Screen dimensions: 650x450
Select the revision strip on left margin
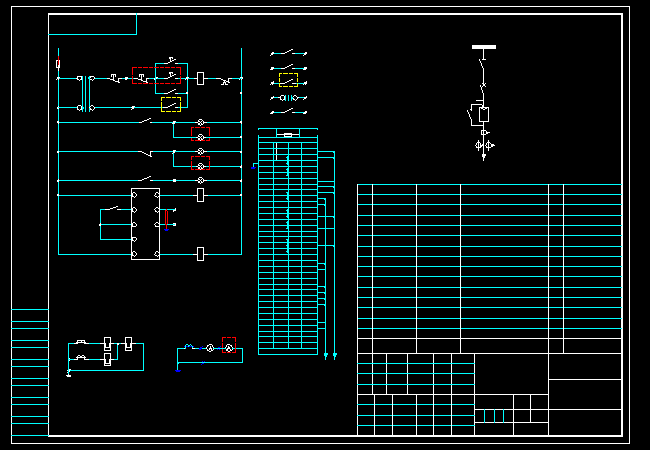(30, 372)
